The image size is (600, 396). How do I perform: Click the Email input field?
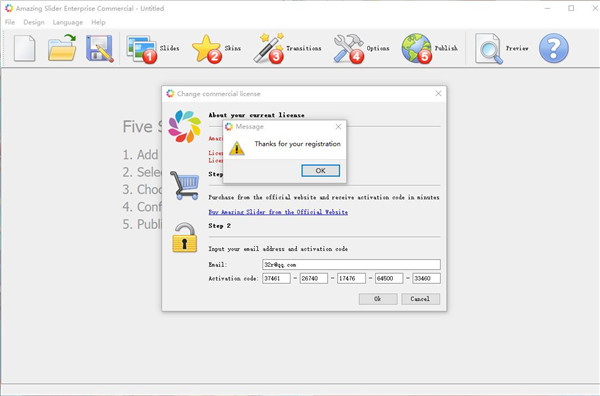(351, 264)
